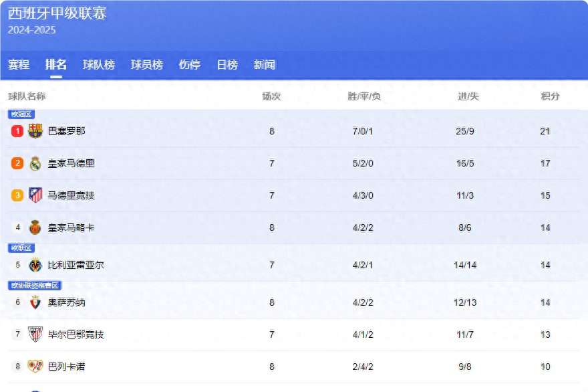Click Athletic Bilbao's record 4/1/2
The width and height of the screenshot is (588, 392).
click(x=363, y=334)
